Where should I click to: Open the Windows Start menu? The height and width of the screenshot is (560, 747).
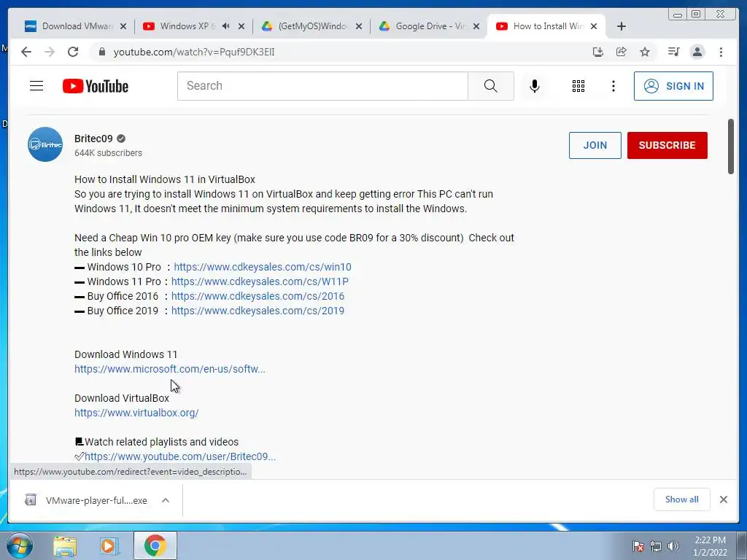click(x=20, y=545)
